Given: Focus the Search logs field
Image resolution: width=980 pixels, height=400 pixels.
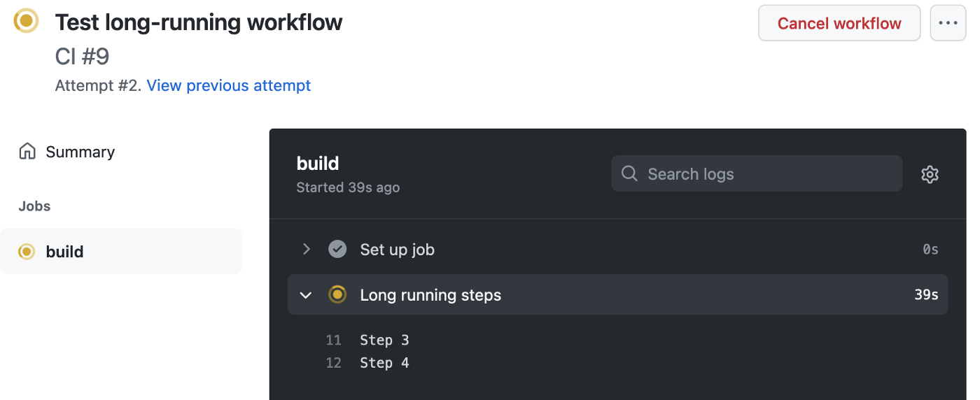Looking at the screenshot, I should tap(757, 173).
